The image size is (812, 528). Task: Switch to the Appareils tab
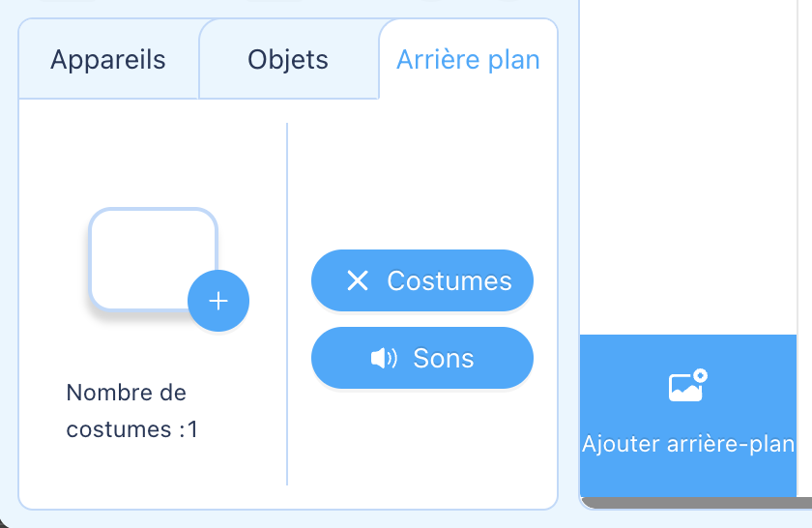tap(108, 59)
